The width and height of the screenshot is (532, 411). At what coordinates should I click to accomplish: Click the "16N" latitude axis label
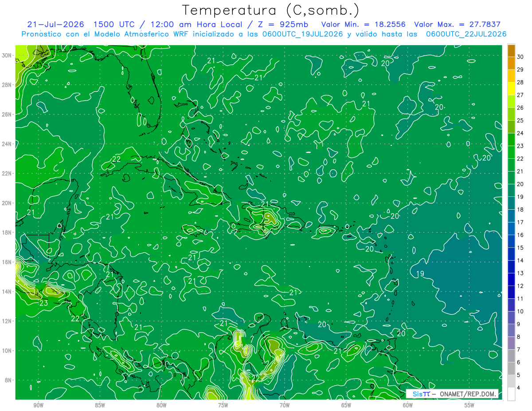(x=8, y=262)
